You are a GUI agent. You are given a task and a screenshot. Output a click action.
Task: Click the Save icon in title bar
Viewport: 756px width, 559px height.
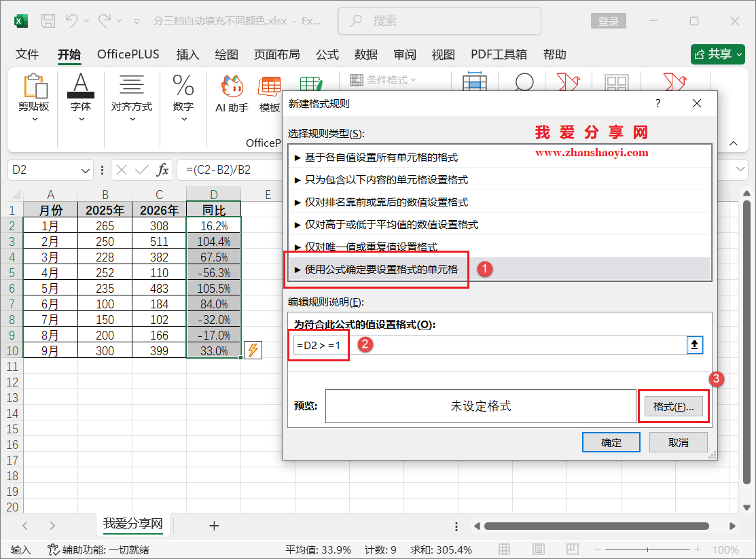pos(48,21)
